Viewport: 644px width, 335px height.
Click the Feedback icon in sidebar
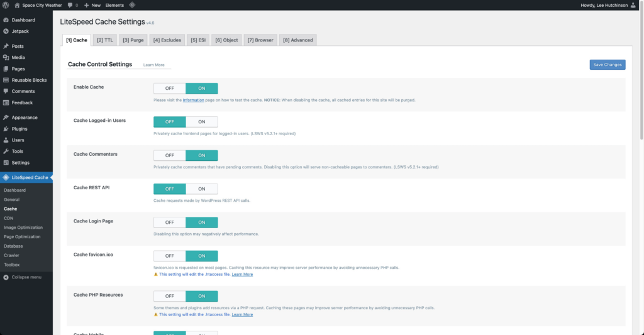(6, 102)
